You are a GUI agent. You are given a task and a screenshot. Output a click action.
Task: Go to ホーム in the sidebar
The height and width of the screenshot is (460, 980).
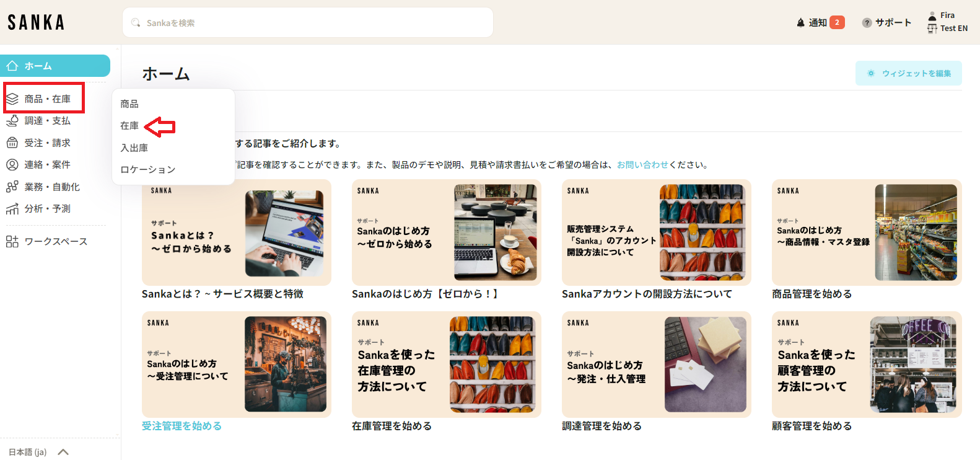(55, 66)
